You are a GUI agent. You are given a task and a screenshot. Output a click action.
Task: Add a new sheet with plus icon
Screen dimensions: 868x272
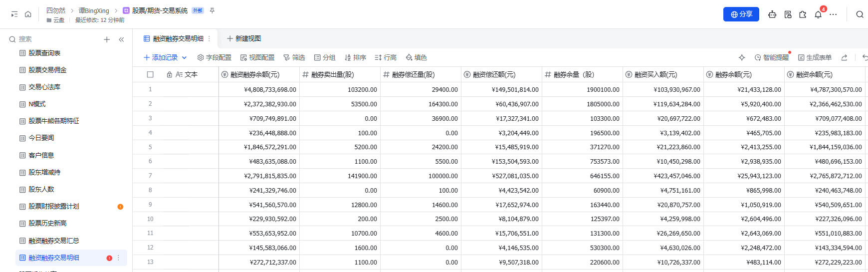pyautogui.click(x=107, y=39)
